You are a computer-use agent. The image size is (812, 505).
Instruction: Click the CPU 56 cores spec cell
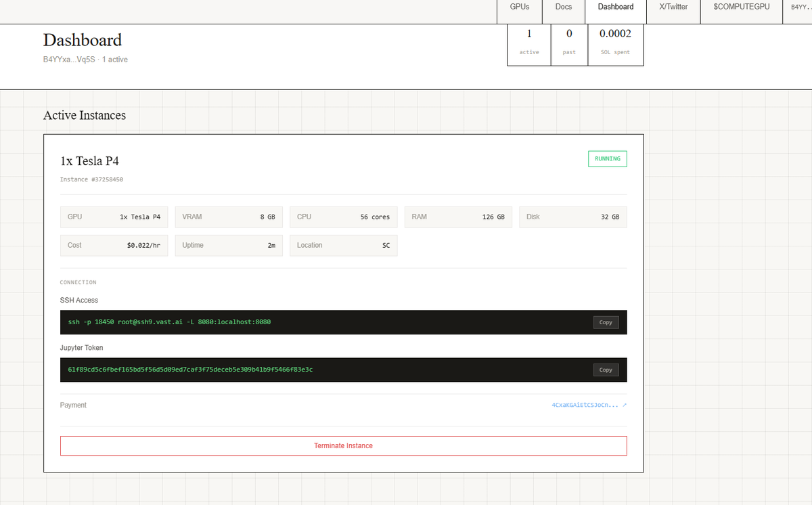(344, 217)
